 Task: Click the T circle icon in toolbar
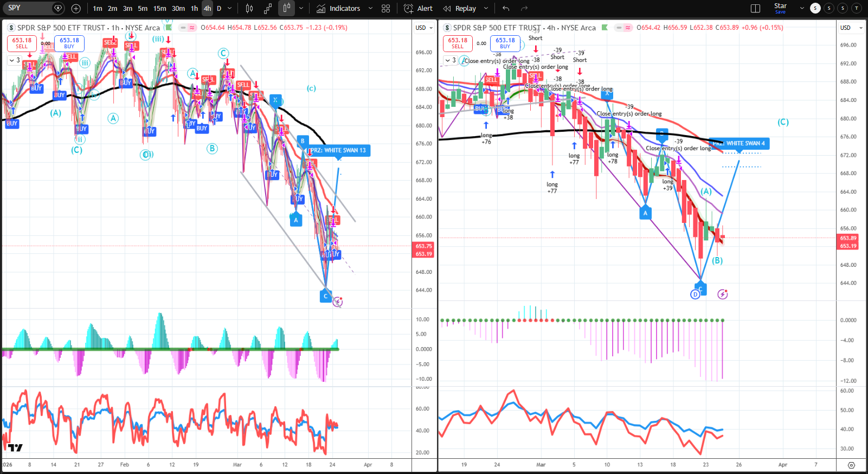click(856, 8)
